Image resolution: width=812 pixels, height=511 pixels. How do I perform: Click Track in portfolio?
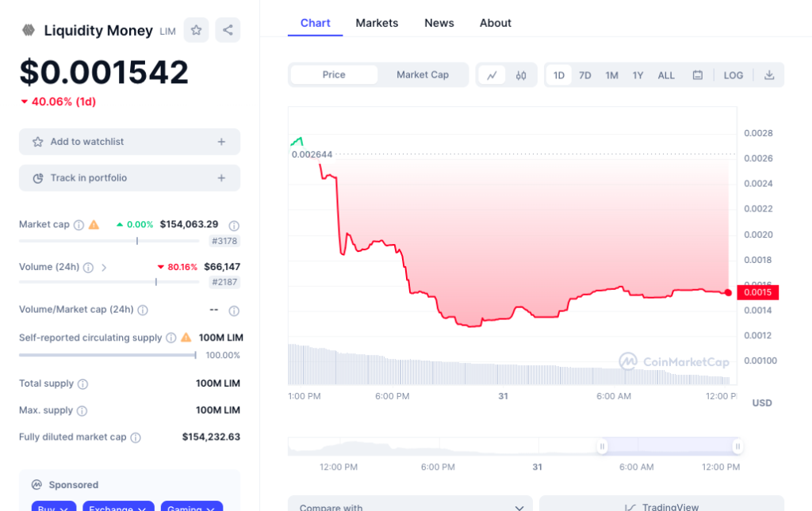pos(129,177)
